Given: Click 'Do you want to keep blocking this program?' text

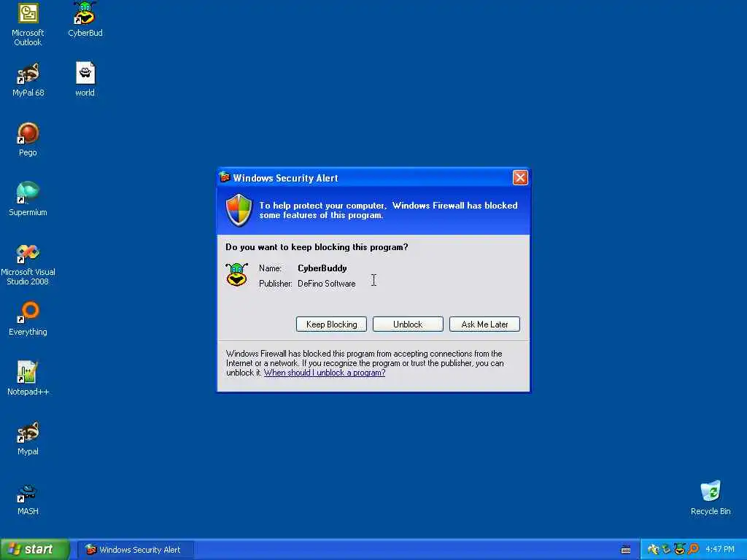Looking at the screenshot, I should pos(317,247).
